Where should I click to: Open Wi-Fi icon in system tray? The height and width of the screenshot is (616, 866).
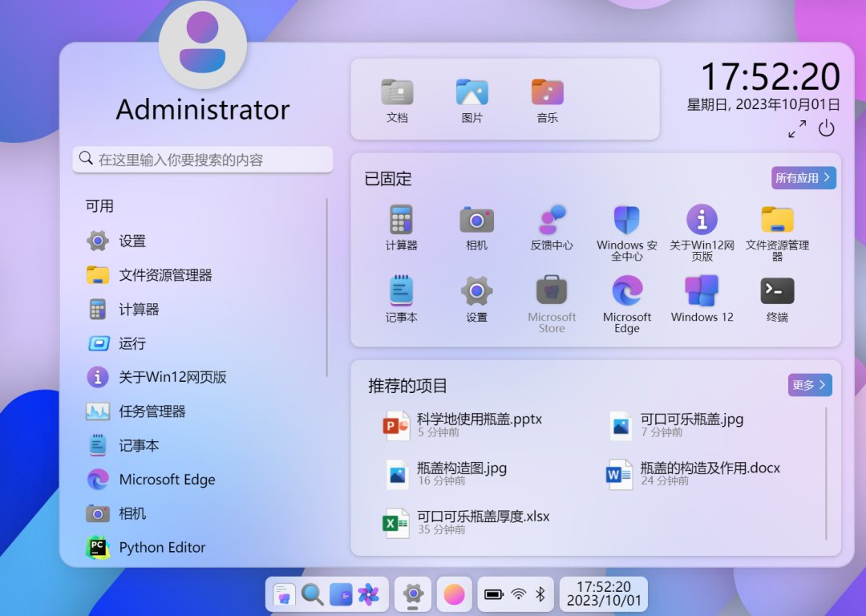519,594
